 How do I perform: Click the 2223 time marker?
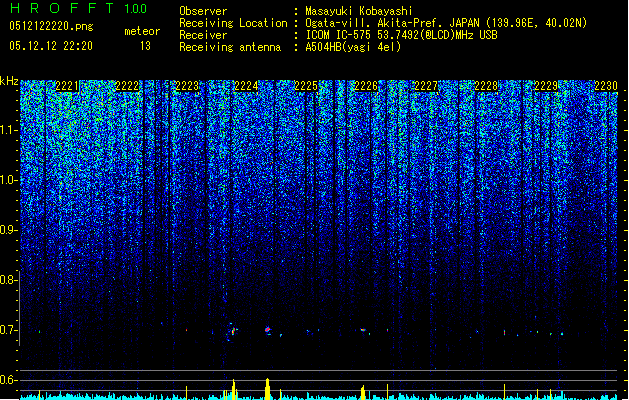[187, 86]
